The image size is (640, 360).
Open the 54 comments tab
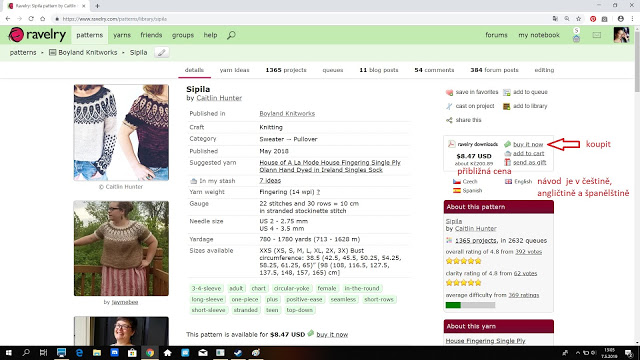pyautogui.click(x=434, y=70)
